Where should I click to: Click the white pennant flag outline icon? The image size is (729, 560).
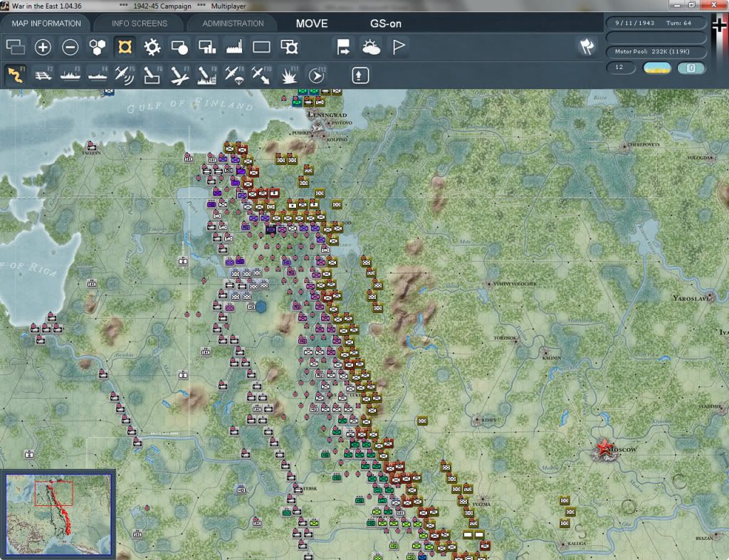coord(399,47)
